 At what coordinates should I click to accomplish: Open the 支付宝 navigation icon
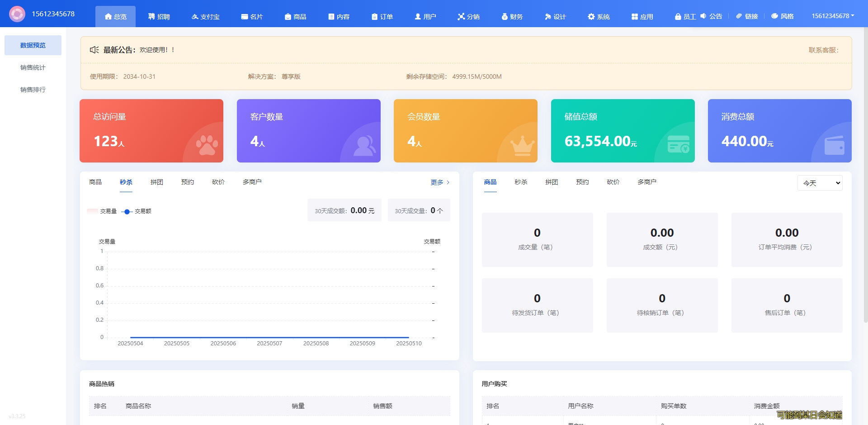click(x=195, y=17)
